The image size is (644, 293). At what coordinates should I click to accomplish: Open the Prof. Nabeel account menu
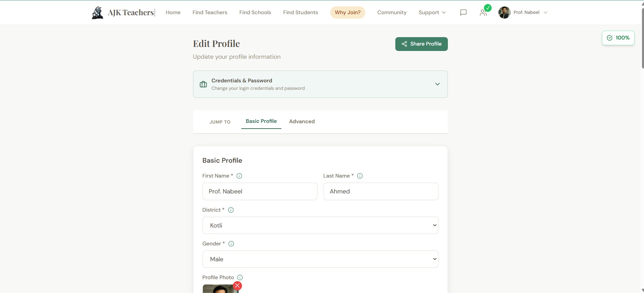(x=523, y=12)
